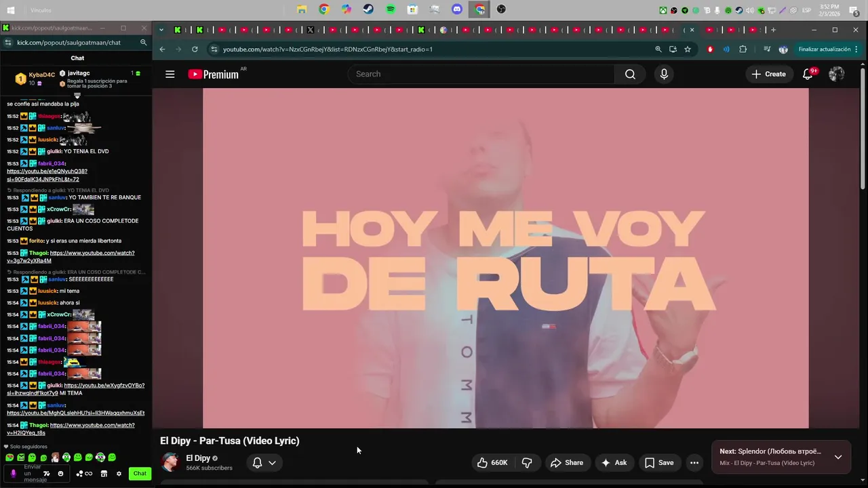Go back in the browser

pos(162,49)
